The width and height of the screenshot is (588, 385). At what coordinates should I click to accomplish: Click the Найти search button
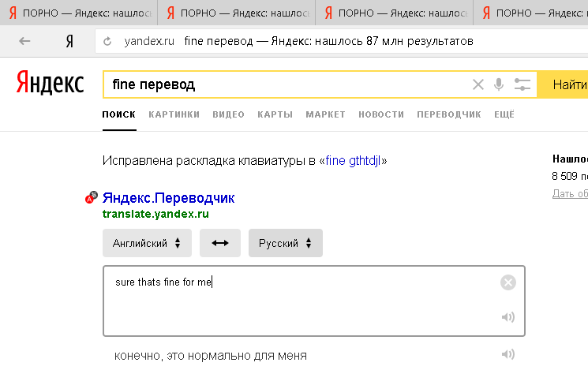[x=563, y=84]
